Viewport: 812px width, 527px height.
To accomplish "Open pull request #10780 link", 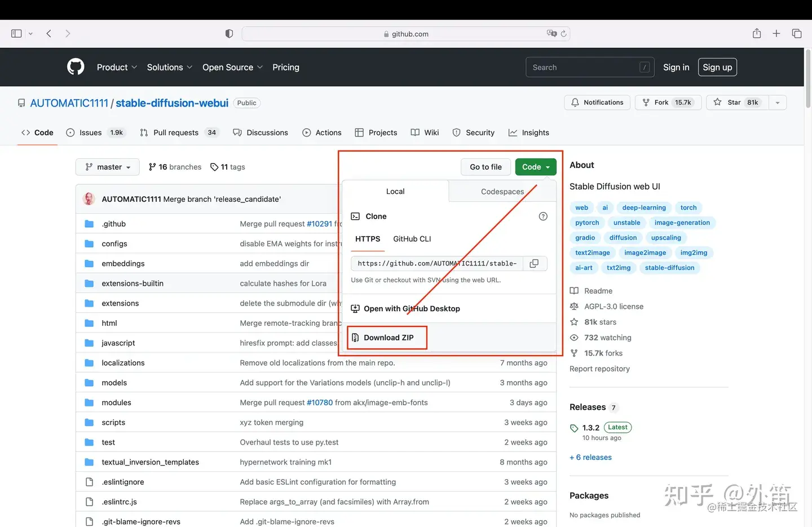I will point(320,402).
